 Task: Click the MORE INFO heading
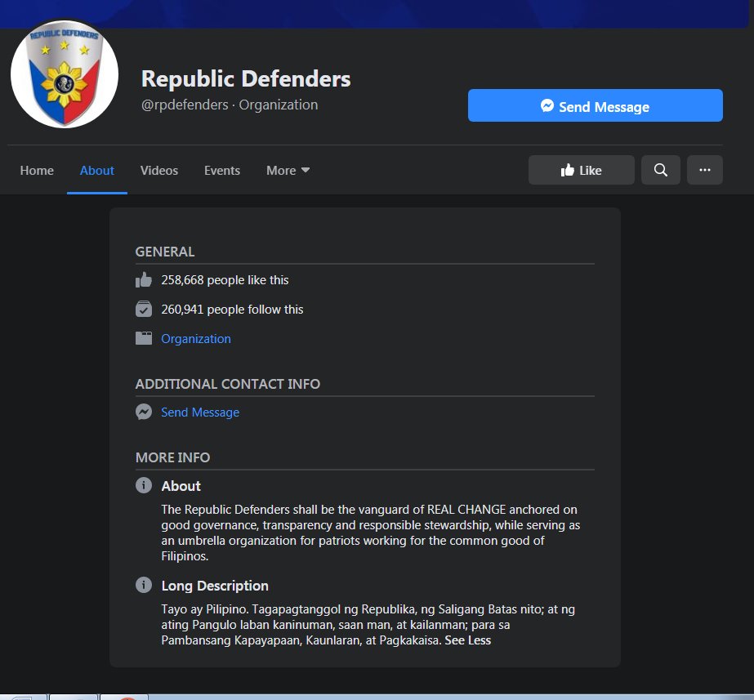[x=172, y=457]
